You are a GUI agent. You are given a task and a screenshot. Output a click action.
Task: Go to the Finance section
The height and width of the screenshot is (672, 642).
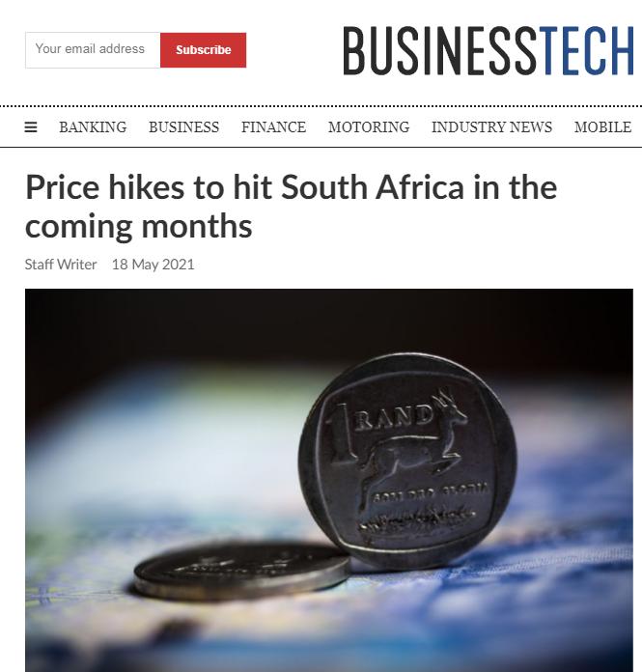pos(273,127)
